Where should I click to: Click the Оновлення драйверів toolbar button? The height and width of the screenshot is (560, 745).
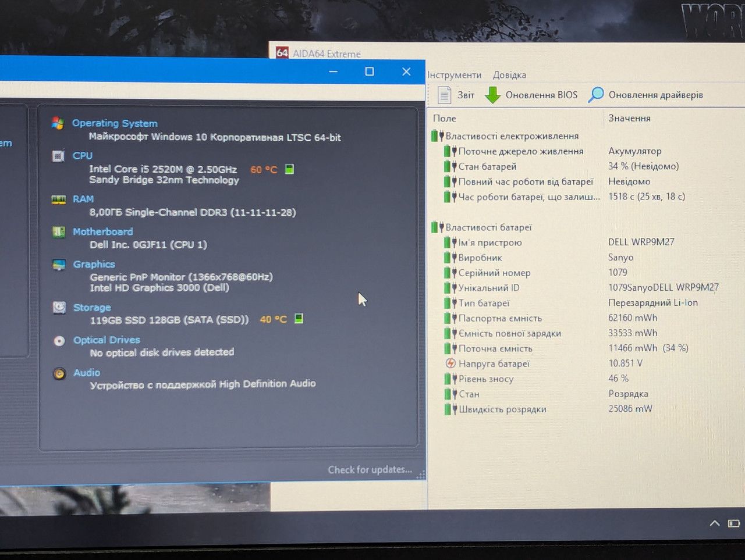(645, 95)
